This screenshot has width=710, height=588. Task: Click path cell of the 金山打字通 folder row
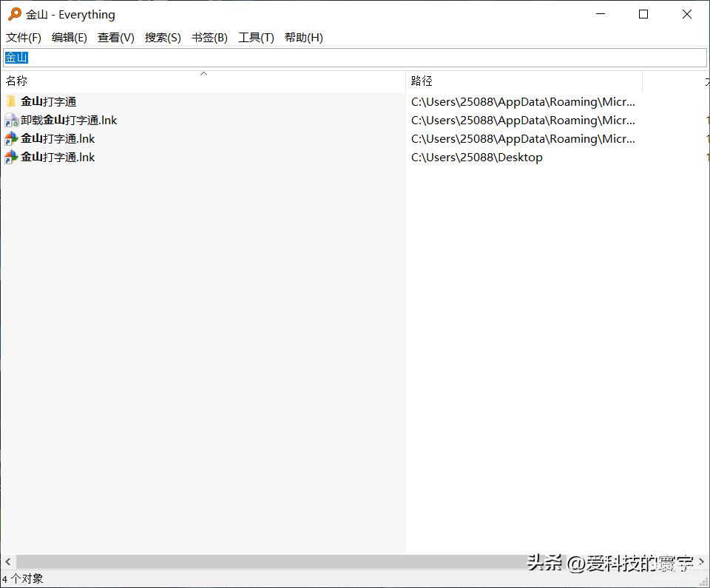(523, 101)
